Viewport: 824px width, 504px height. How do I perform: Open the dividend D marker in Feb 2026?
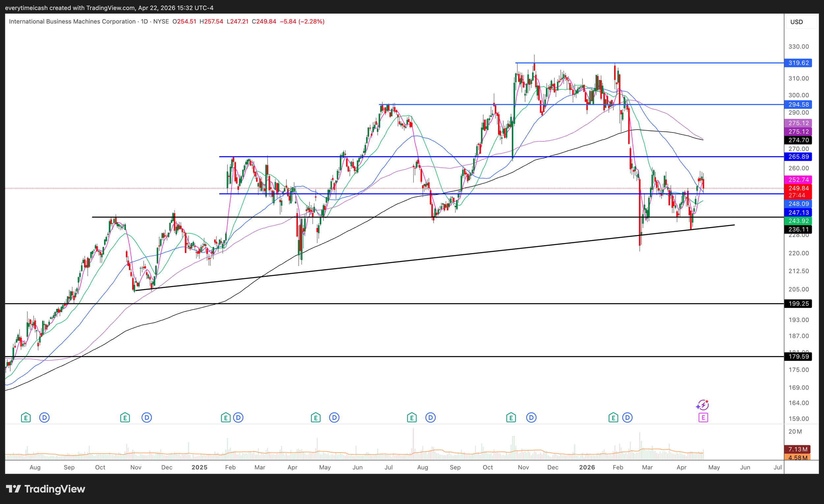pyautogui.click(x=627, y=417)
